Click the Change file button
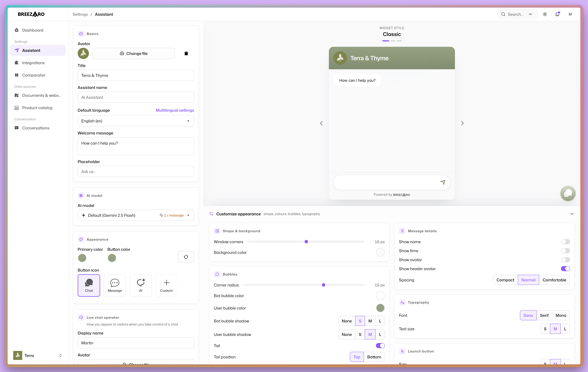Screen dimensions: 588x372 (134, 53)
